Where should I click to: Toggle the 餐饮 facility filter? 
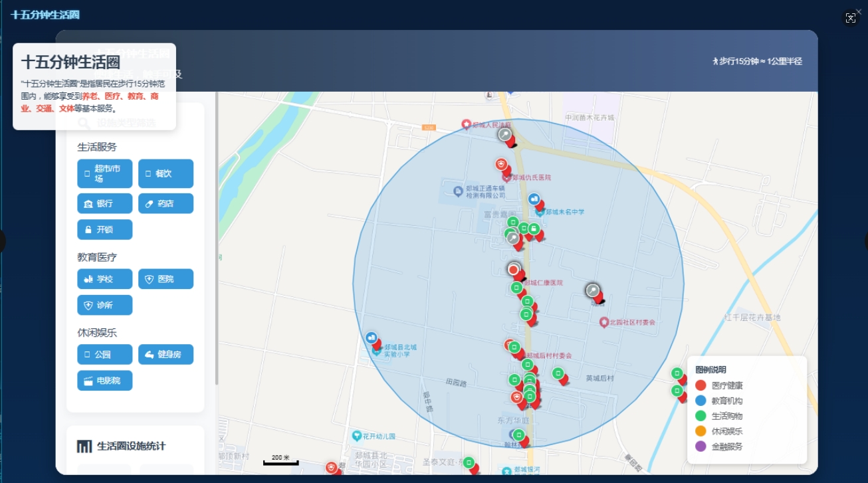pos(165,173)
